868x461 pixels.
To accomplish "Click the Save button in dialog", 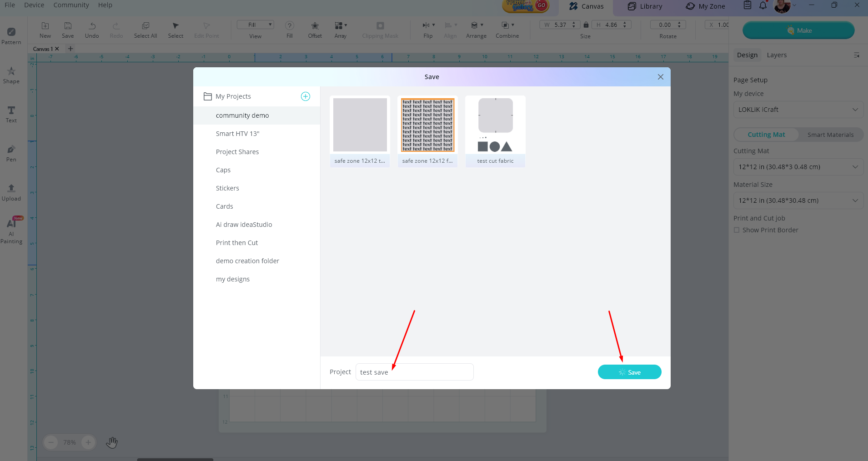I will [629, 372].
